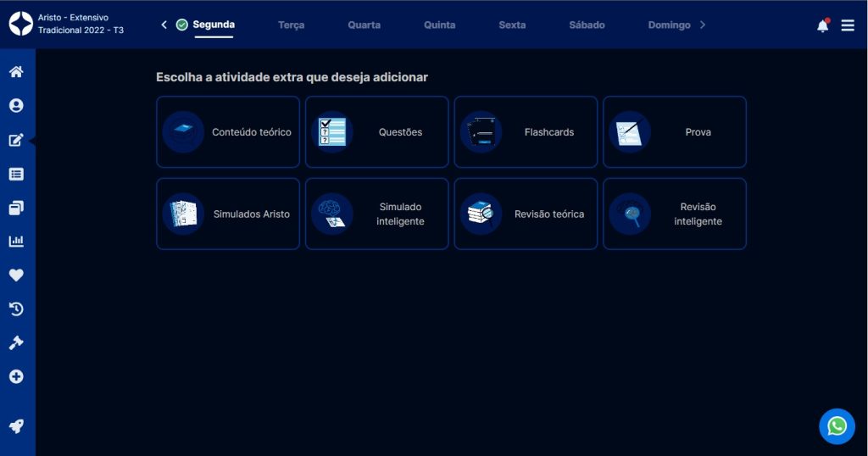Open WhatsApp chat floating button
This screenshot has height=456, width=868.
pos(837,425)
